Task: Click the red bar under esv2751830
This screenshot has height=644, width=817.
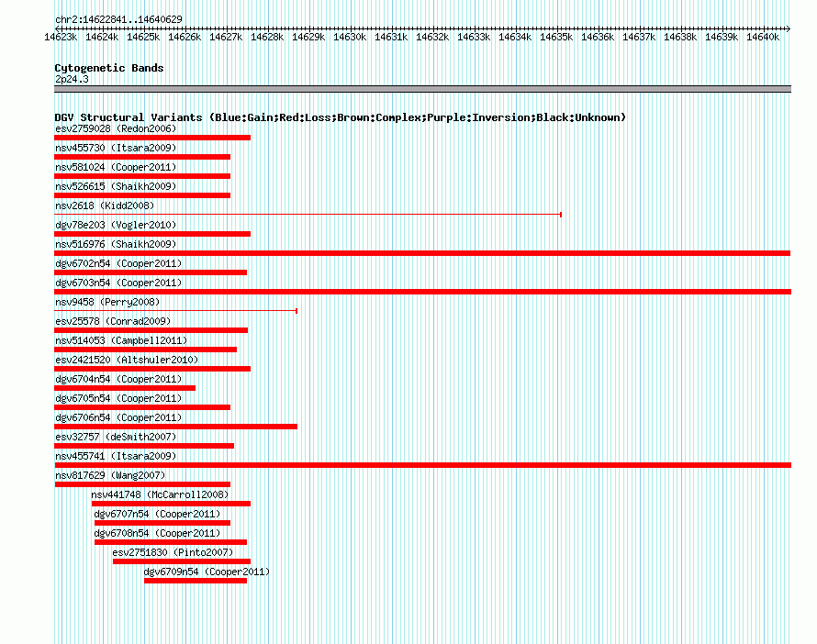Action: click(182, 561)
